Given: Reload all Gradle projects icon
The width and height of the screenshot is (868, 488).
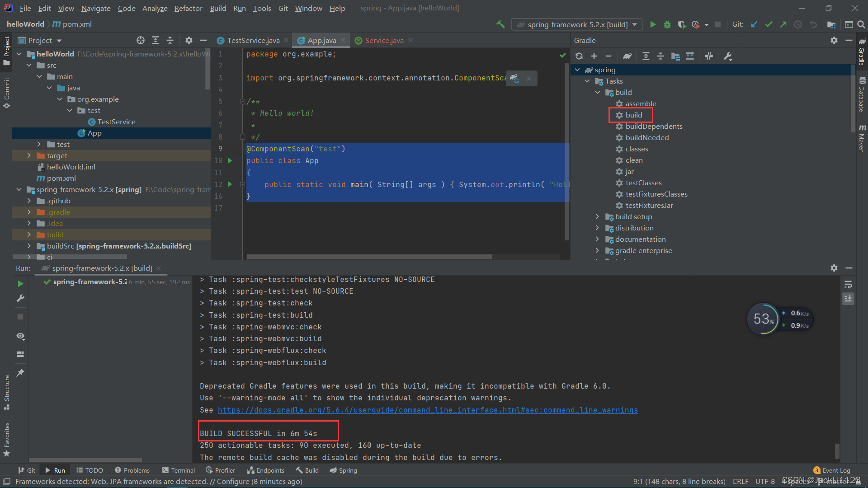Looking at the screenshot, I should [579, 56].
